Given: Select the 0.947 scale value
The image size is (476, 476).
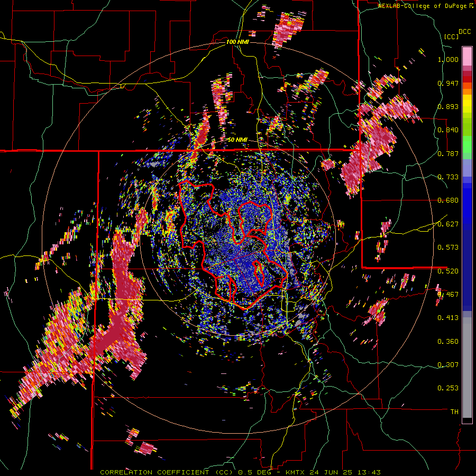Looking at the screenshot, I should tap(448, 83).
